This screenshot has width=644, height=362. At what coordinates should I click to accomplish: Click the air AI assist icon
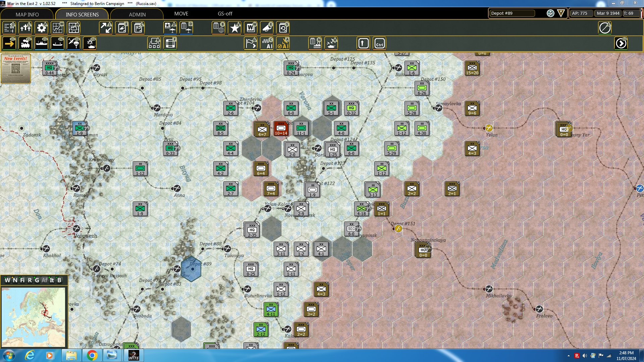tap(283, 44)
